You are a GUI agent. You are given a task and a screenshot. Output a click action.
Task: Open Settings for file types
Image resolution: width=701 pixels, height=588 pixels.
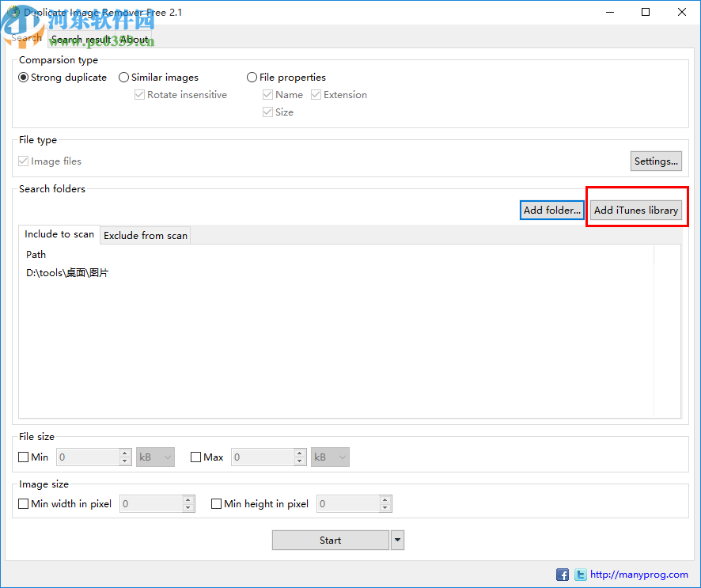tap(656, 161)
